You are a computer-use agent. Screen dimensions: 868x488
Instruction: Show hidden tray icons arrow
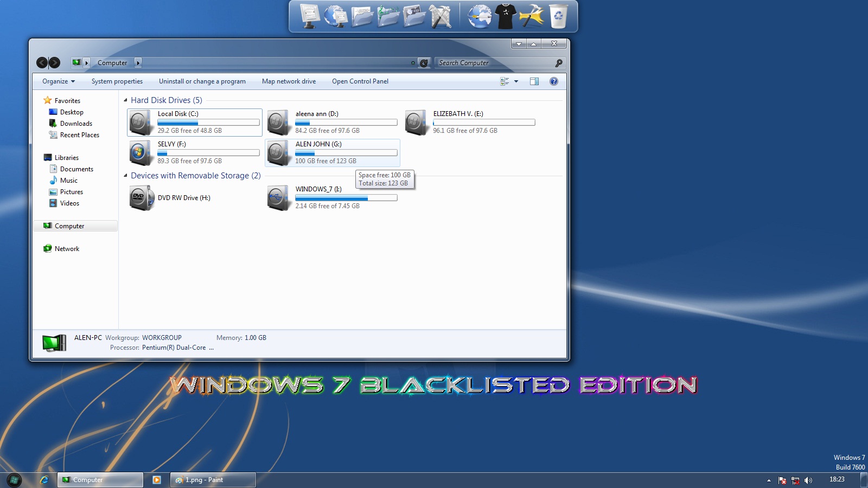pyautogui.click(x=769, y=480)
